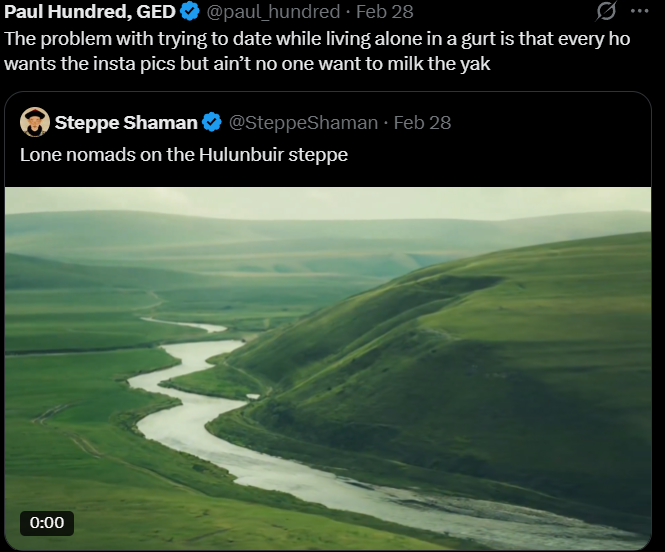Open the Paul Hundred, GED profile name

point(90,12)
